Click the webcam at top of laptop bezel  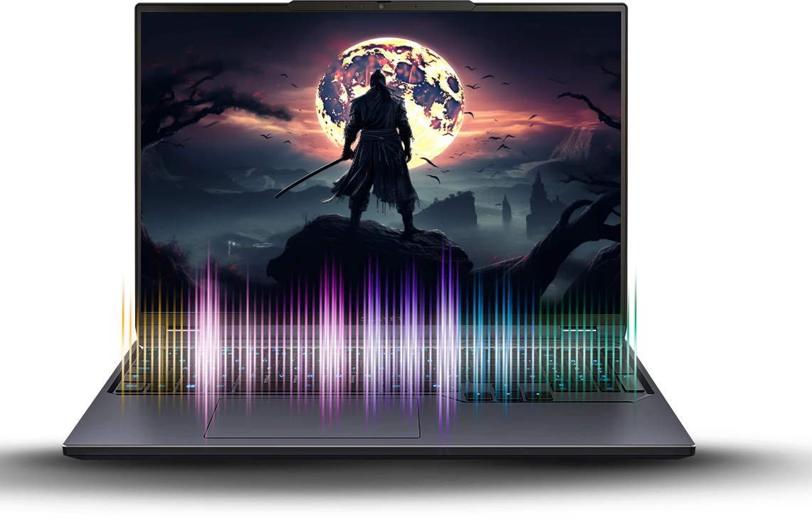381,6
